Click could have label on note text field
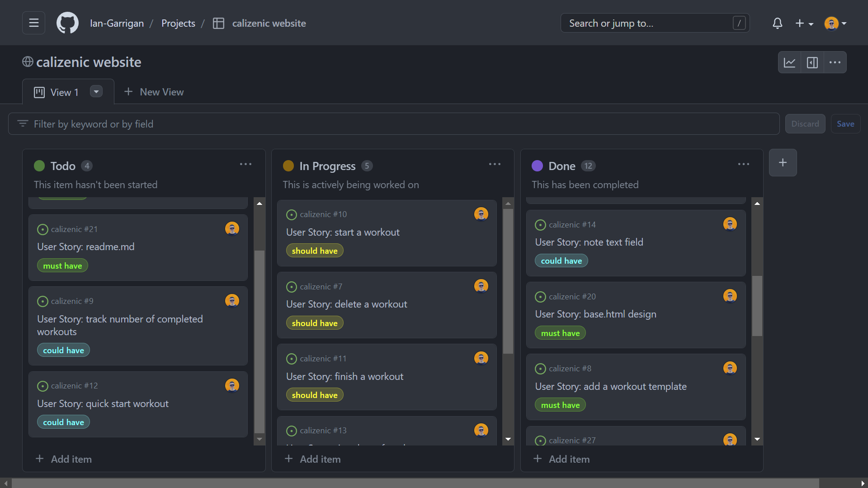This screenshot has height=488, width=868. click(x=561, y=261)
